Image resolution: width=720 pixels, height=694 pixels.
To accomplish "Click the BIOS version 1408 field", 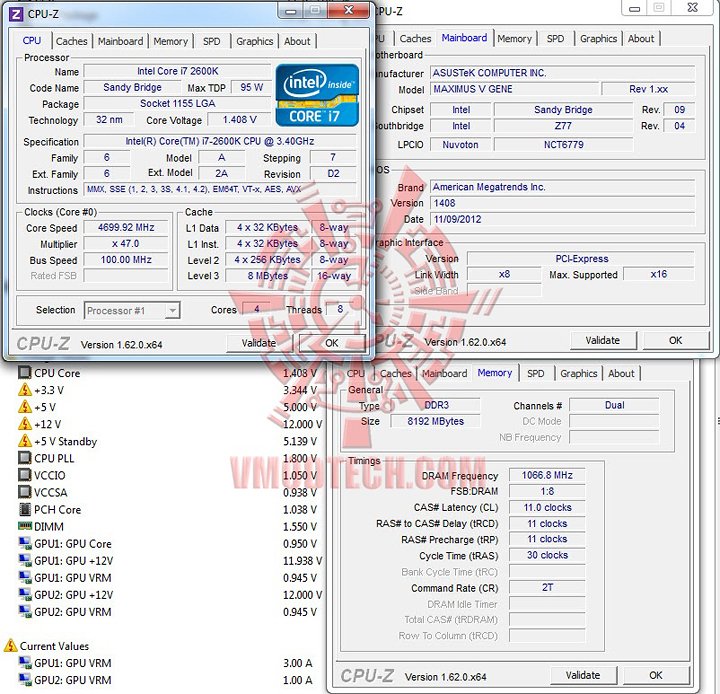I will (x=563, y=203).
